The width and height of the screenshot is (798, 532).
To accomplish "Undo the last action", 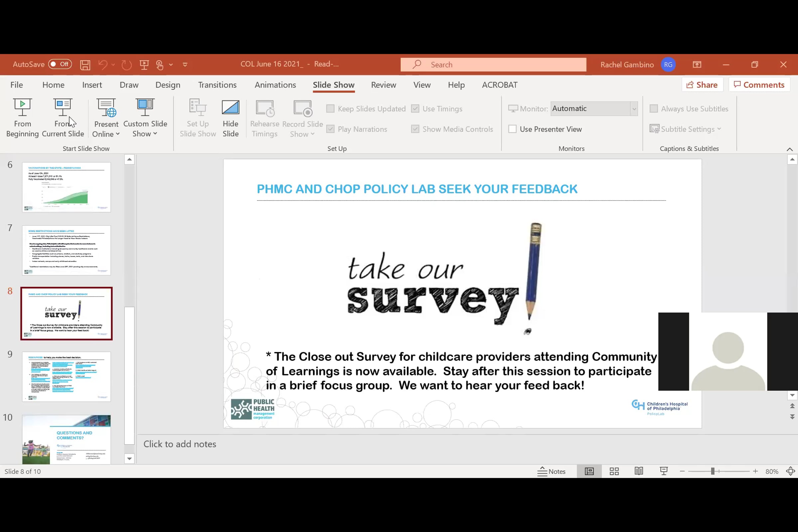I will click(103, 65).
